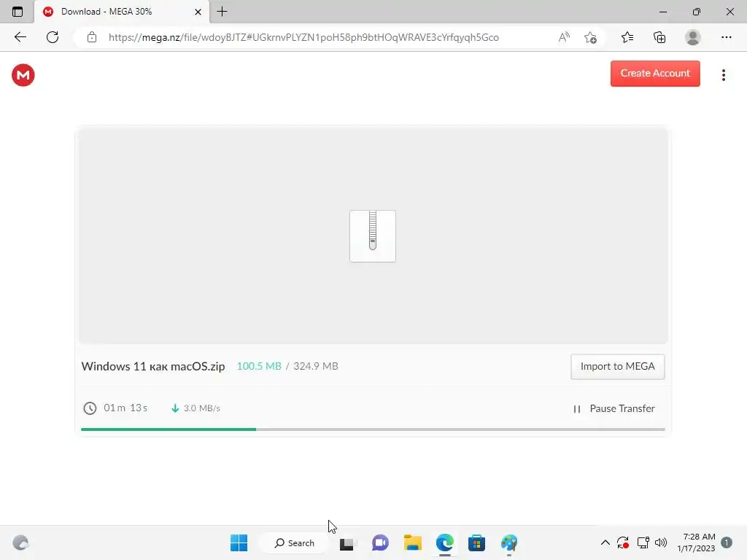The height and width of the screenshot is (560, 747).
Task: Click the 3.0 MB/s speed value
Action: (x=202, y=408)
